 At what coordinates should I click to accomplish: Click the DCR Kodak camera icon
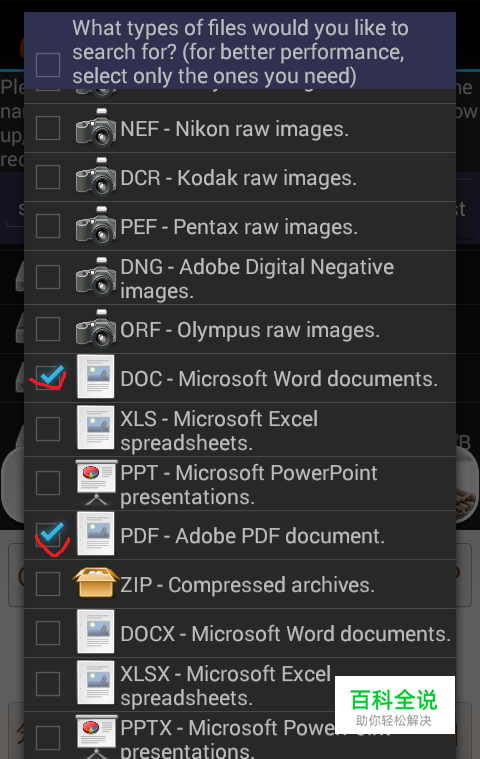(96, 177)
